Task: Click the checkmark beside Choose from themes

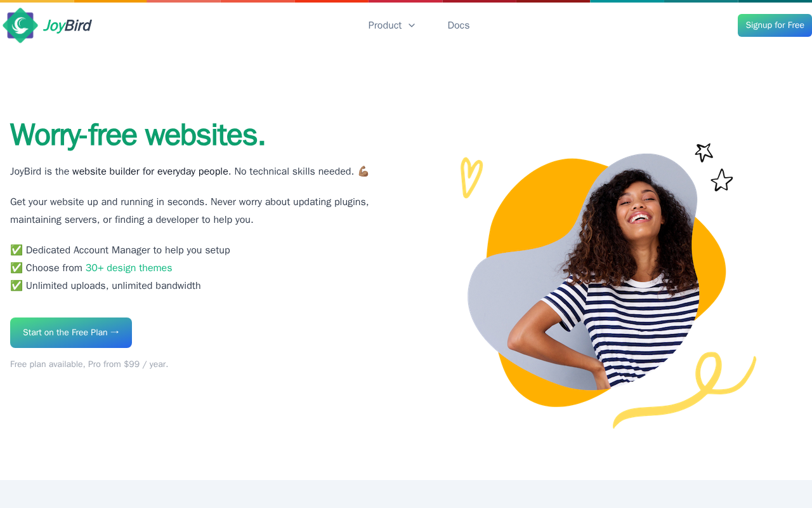Action: 16,268
